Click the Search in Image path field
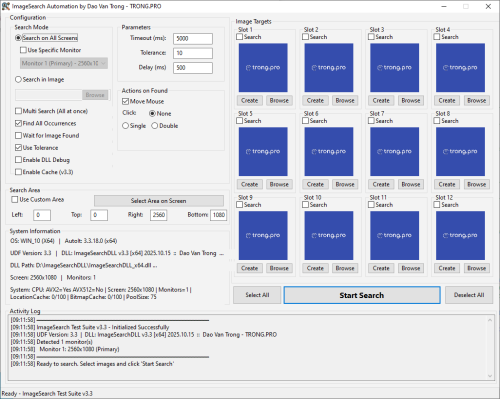The image size is (500, 399). click(x=49, y=95)
